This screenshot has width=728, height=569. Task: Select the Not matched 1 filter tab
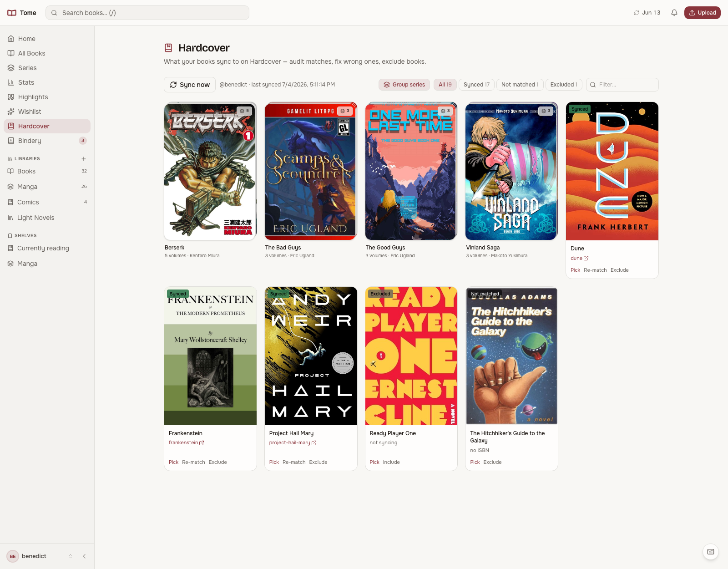[520, 85]
